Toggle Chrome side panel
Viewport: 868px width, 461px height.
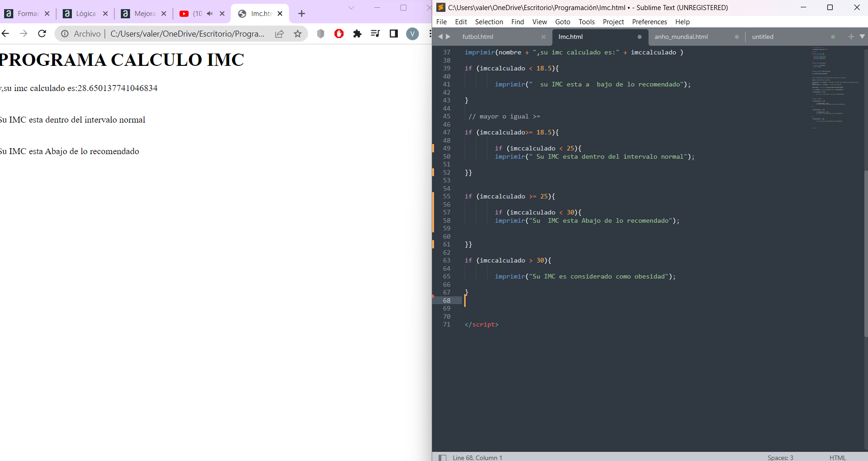394,33
